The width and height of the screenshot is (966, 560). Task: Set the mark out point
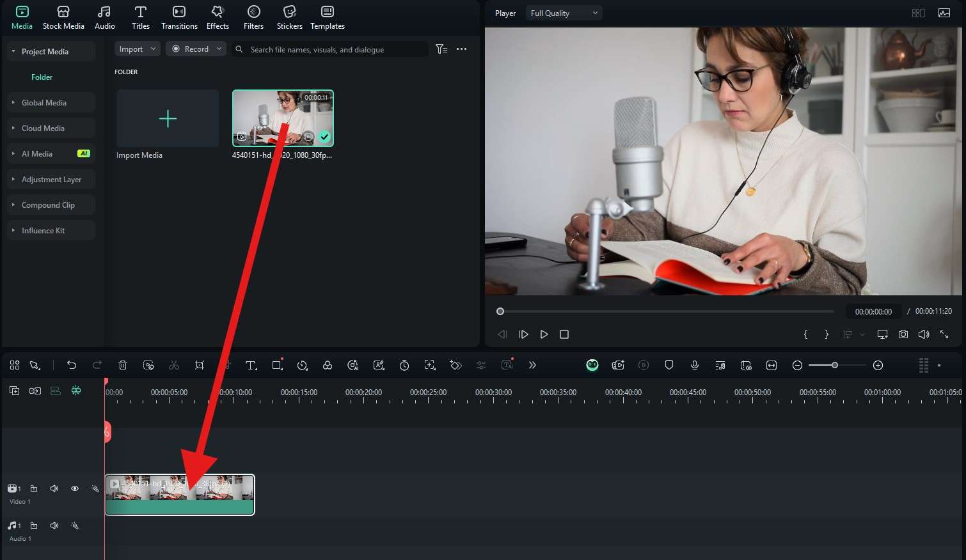827,334
